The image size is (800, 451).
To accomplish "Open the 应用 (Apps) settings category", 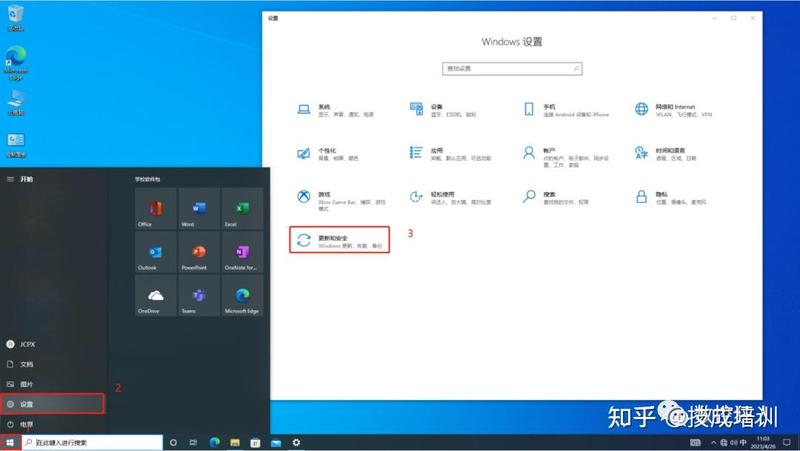I will coord(450,154).
